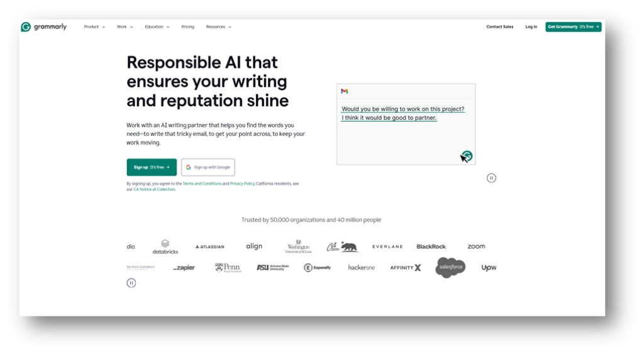Click the Everlane logo
This screenshot has width=644, height=355.
(x=387, y=247)
